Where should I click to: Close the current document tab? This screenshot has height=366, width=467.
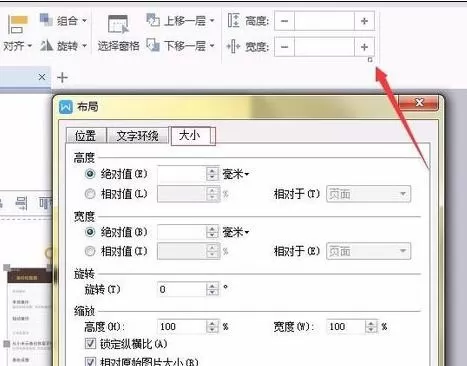coord(42,77)
